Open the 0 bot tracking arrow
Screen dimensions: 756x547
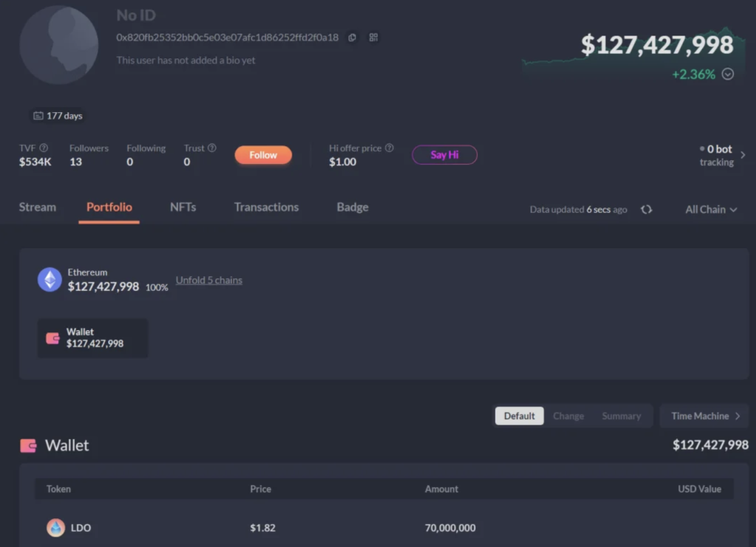click(743, 155)
